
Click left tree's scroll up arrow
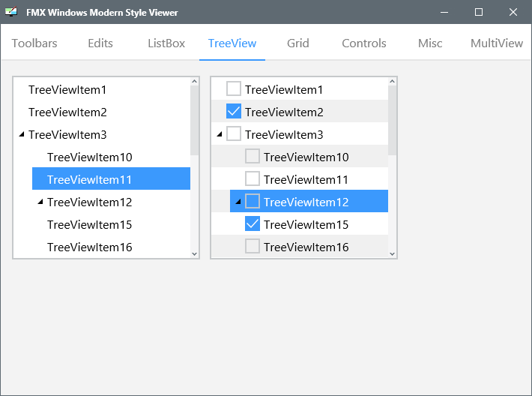194,81
